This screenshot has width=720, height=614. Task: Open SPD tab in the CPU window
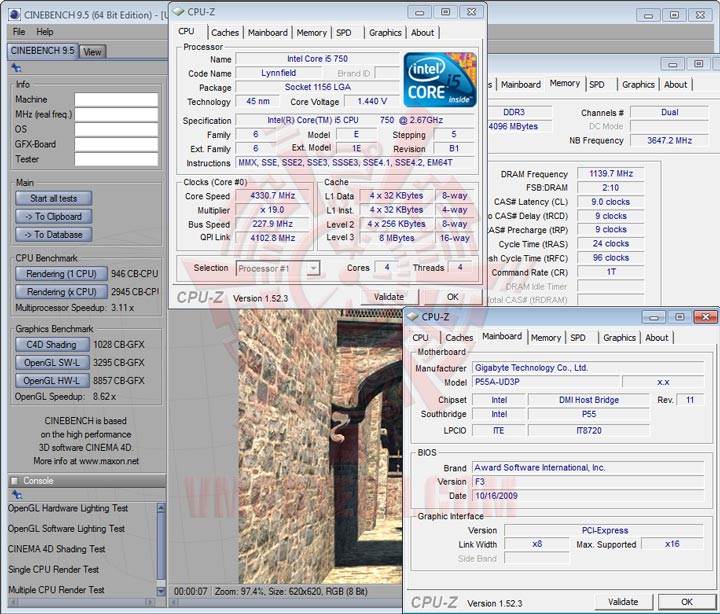pos(343,33)
